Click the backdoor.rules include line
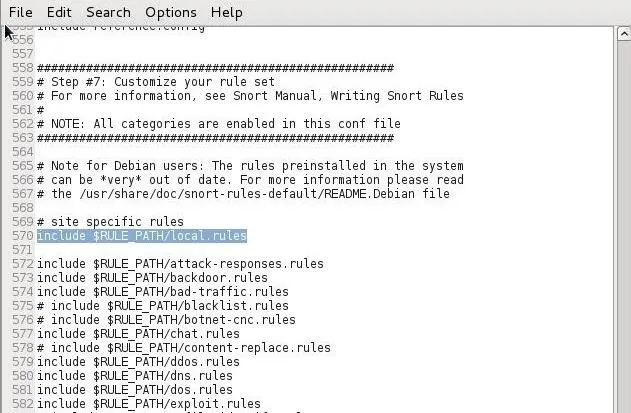 [152, 278]
